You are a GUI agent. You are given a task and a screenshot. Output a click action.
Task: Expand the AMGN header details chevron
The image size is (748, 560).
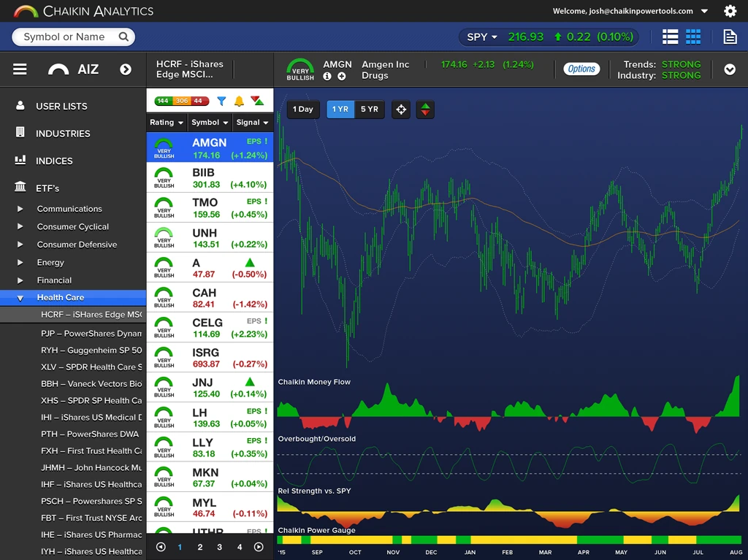pyautogui.click(x=730, y=69)
